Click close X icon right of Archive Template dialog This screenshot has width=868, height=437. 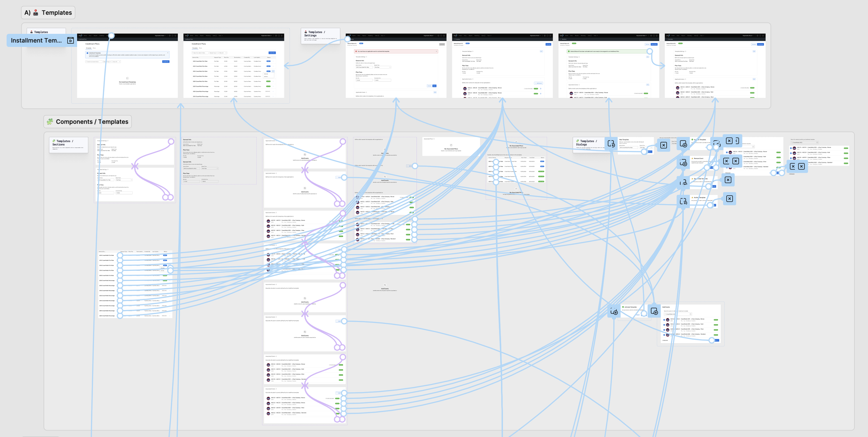[729, 199]
